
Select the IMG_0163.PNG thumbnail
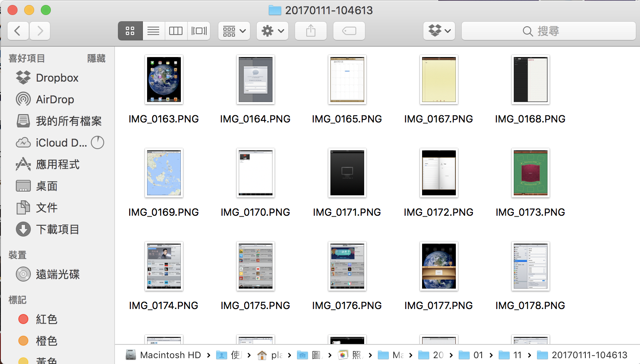(164, 80)
